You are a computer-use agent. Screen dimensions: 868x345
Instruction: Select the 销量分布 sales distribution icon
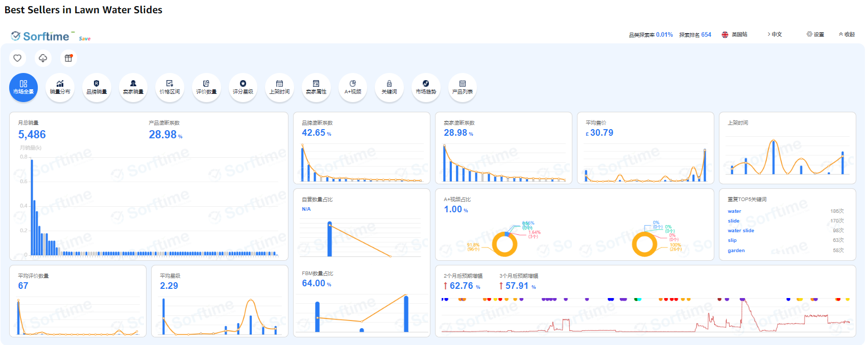coord(60,87)
